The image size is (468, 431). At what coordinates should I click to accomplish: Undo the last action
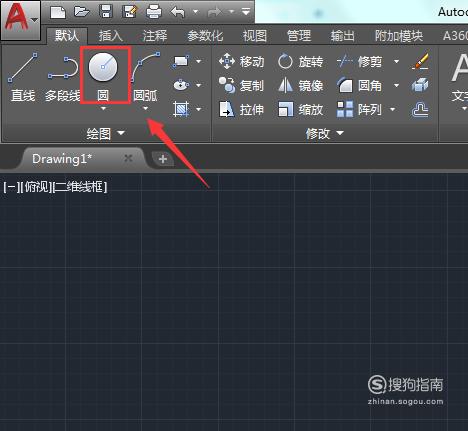point(178,12)
